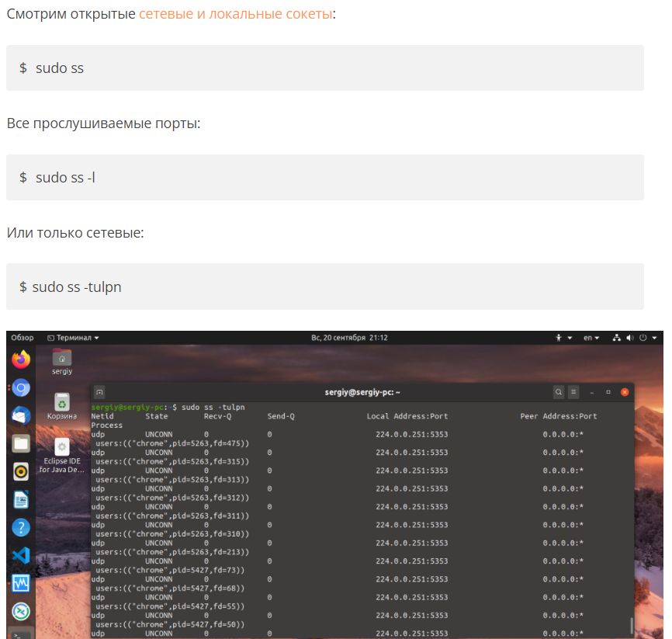Click the Обзор activities button
The image size is (672, 639).
[23, 338]
